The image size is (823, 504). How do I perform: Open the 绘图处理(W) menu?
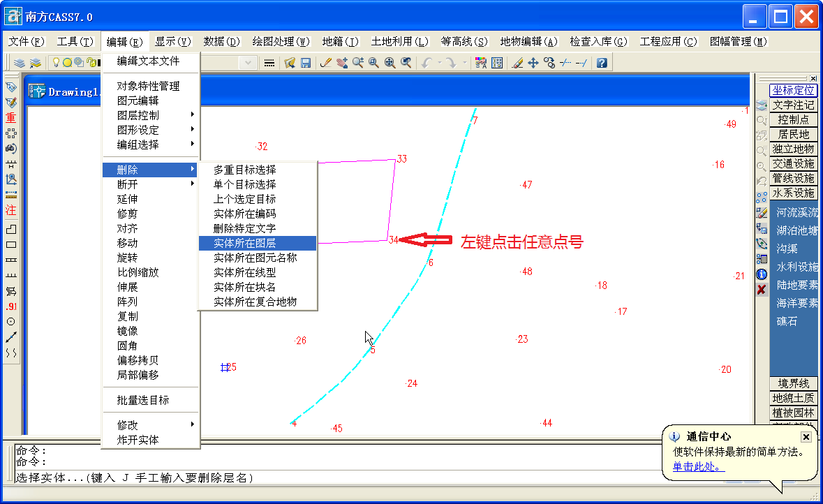(281, 41)
